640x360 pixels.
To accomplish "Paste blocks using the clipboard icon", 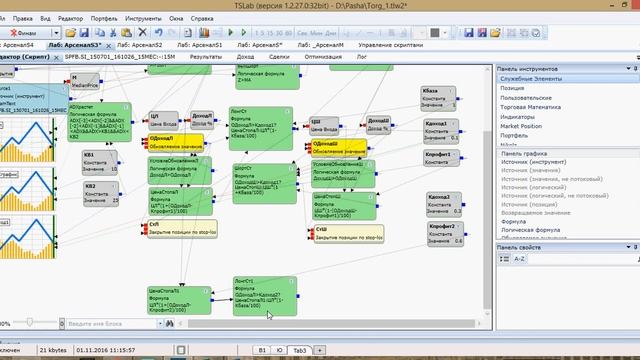I will [127, 33].
